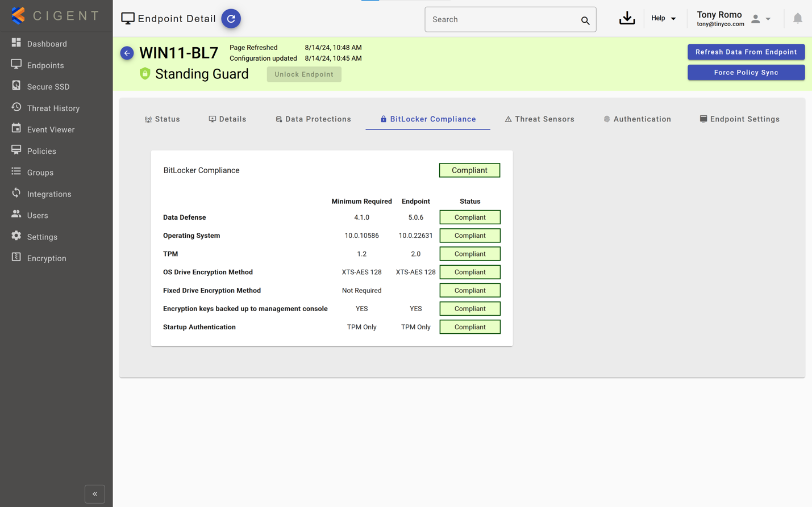This screenshot has width=812, height=507.
Task: Click the Endpoints monitor icon in sidebar
Action: (x=16, y=65)
